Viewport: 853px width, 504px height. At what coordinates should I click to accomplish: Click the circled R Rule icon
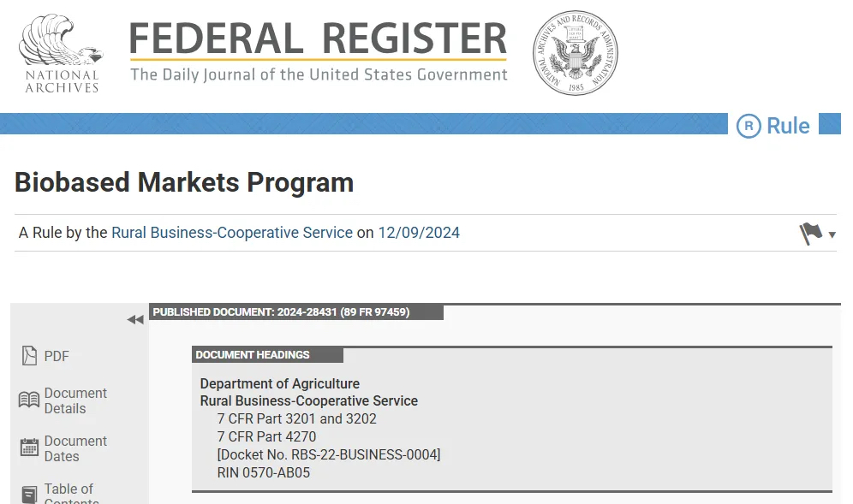[749, 126]
